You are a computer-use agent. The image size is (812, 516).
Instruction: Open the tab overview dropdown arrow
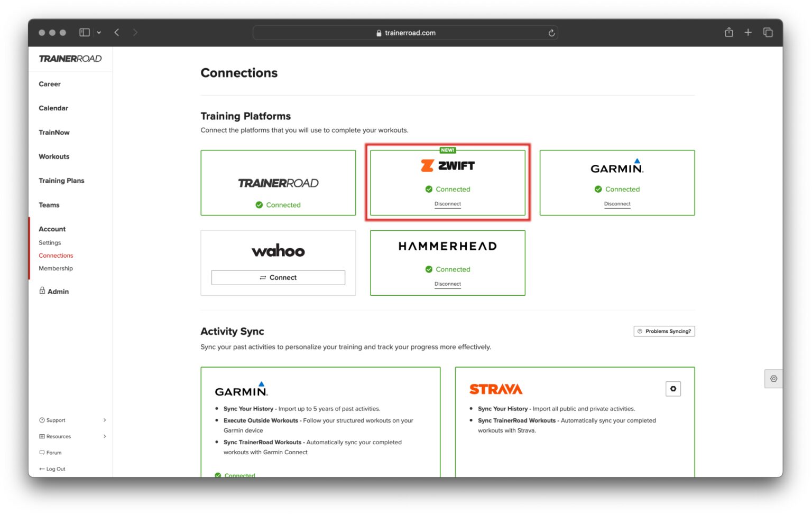pos(98,32)
